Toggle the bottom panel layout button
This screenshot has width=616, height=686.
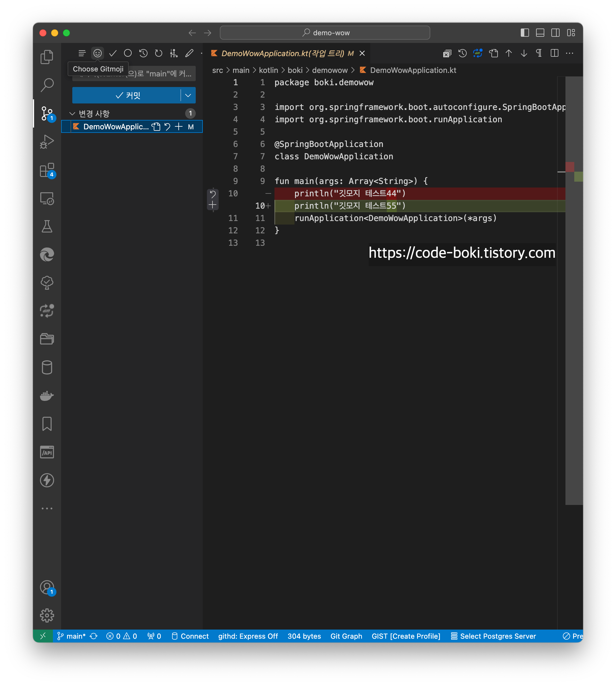(x=540, y=33)
